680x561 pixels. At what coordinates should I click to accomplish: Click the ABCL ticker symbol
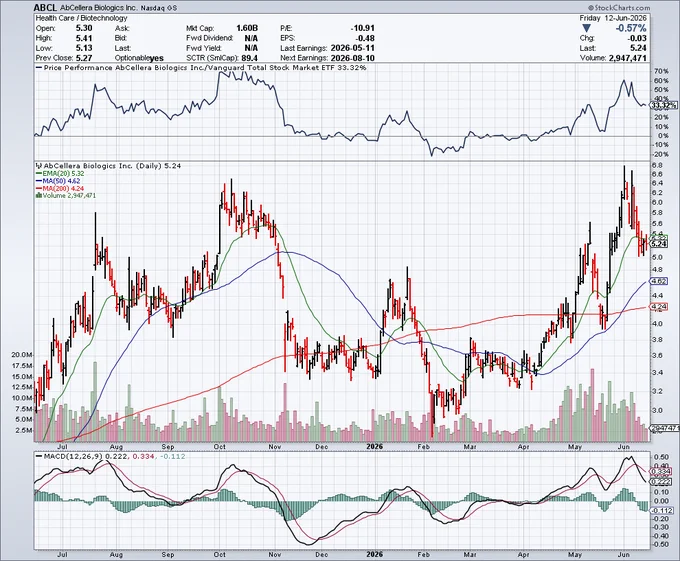point(46,8)
